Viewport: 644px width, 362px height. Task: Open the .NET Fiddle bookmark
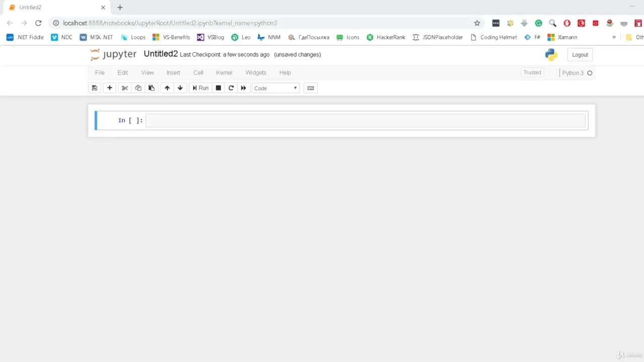coord(25,37)
